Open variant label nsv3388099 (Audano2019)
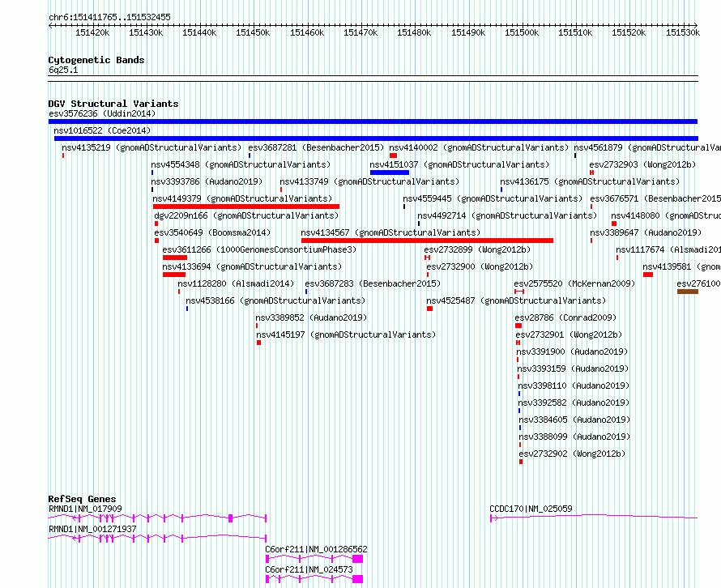 coord(575,437)
